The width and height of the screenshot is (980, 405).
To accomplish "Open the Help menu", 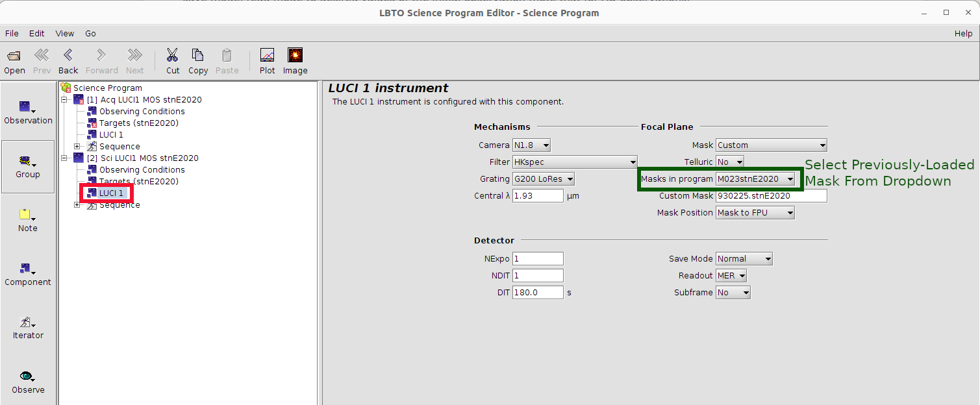I will tap(962, 33).
